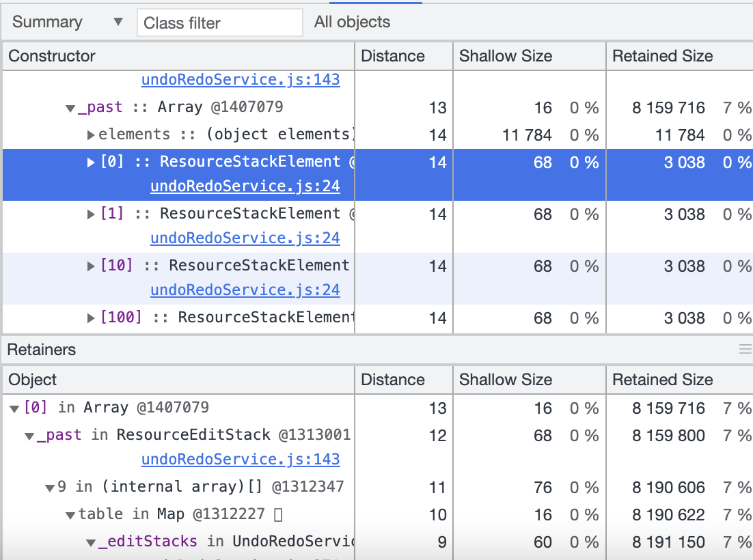Expand the elements :: (object elements) node

pyautogui.click(x=90, y=134)
